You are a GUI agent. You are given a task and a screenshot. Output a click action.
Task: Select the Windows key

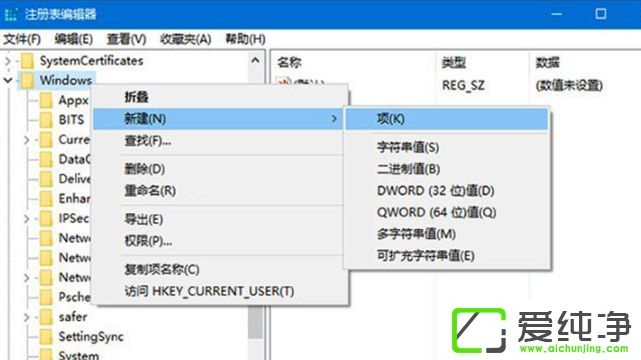(x=66, y=80)
